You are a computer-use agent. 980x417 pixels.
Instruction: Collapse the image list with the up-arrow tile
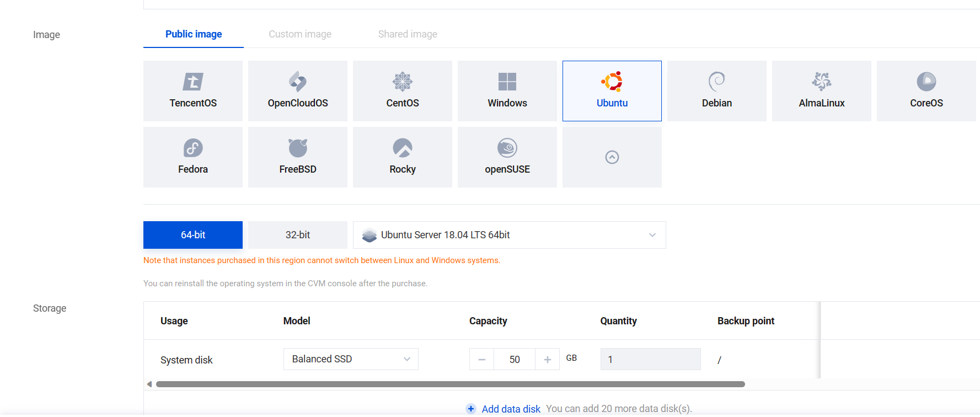pyautogui.click(x=612, y=157)
